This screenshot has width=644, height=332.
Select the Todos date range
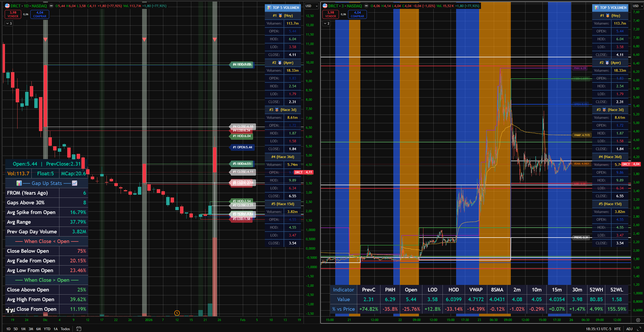tap(65, 329)
